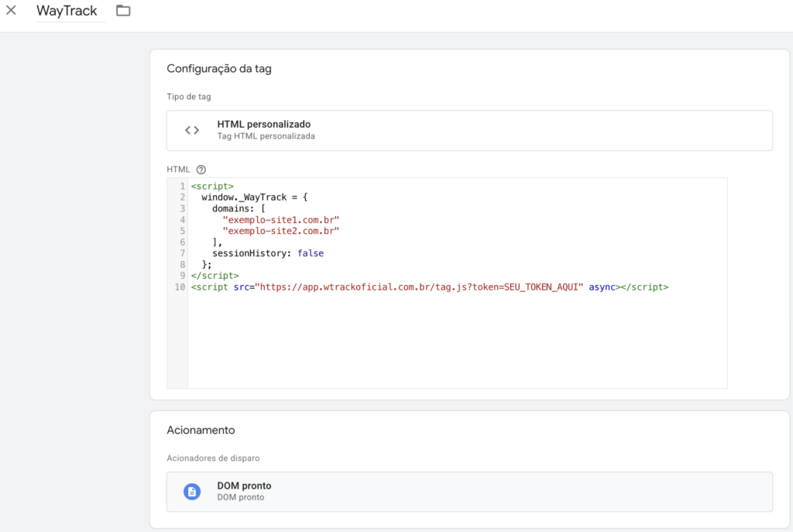Click the 'Tipo de tag' label
The image size is (793, 532).
(189, 97)
